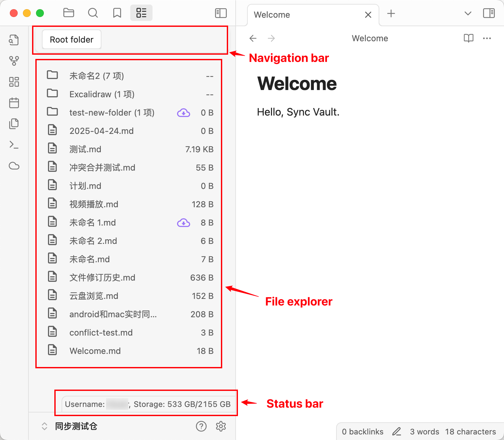Image resolution: width=504 pixels, height=440 pixels.
Task: Open the vault switcher 同步测试仓
Action: click(x=76, y=426)
